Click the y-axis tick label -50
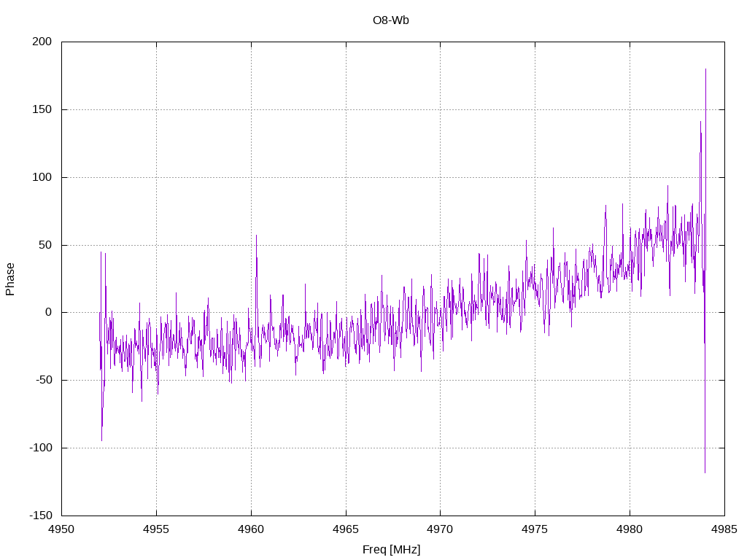Image resolution: width=747 pixels, height=560 pixels. coord(44,381)
